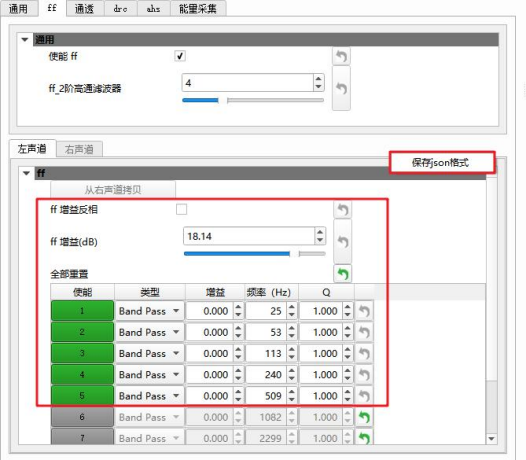
Task: Click the scrollbar down arrow
Action: (491, 439)
